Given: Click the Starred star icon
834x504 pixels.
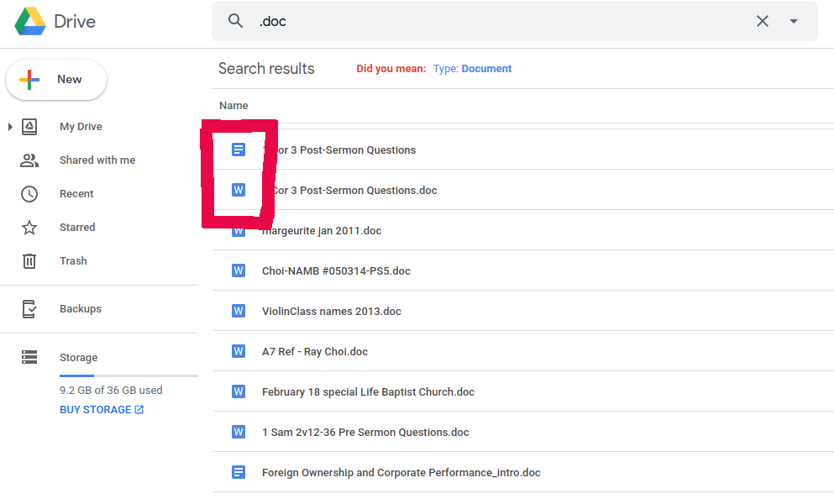Looking at the screenshot, I should 29,228.
